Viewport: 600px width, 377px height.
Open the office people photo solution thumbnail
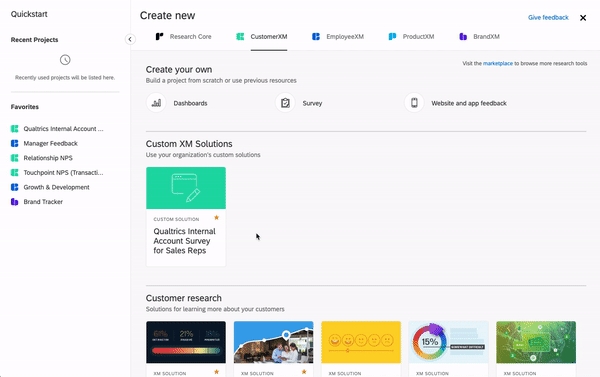[273, 342]
